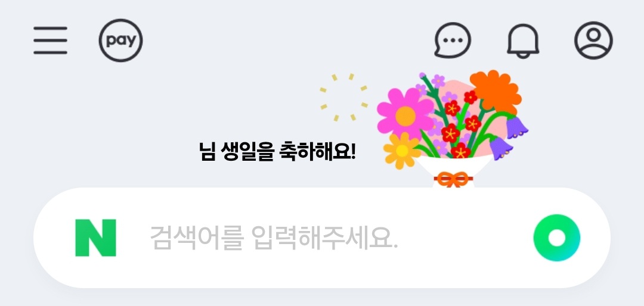644x306 pixels.
Task: Tap the small purple flower atop bouquet
Action: click(438, 81)
